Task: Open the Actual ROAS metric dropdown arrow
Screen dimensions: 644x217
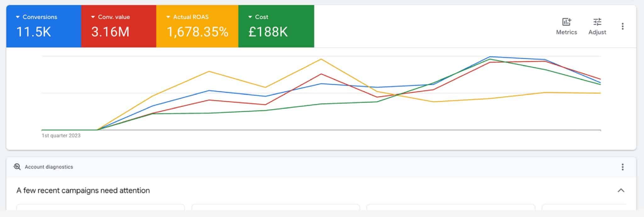Action: [x=168, y=17]
